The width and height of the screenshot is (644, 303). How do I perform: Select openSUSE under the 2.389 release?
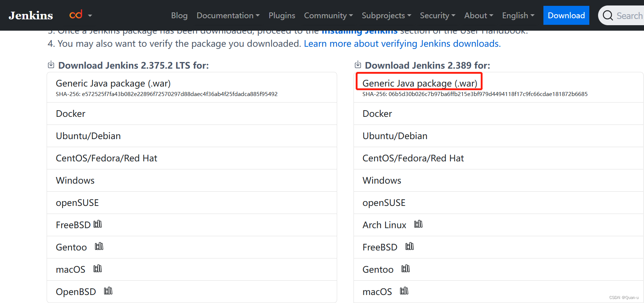(x=499, y=203)
